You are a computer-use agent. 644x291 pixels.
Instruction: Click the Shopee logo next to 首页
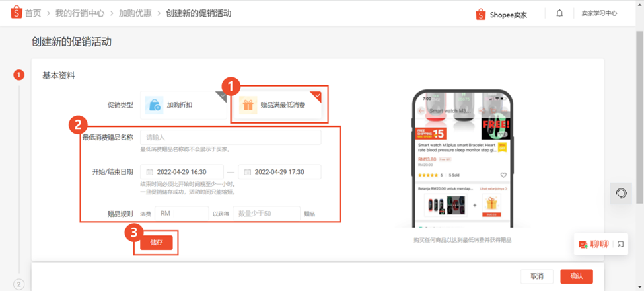(16, 13)
